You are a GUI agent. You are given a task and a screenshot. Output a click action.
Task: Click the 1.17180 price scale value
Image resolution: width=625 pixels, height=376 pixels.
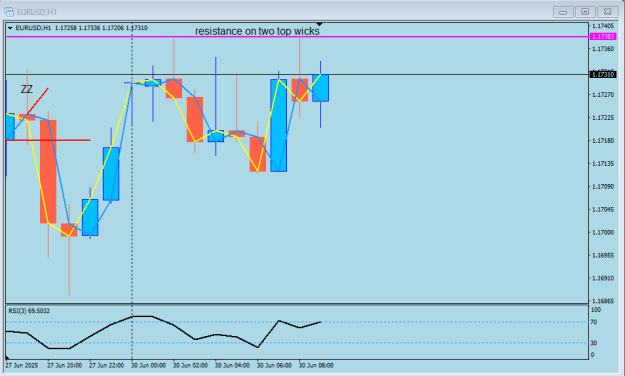point(603,141)
